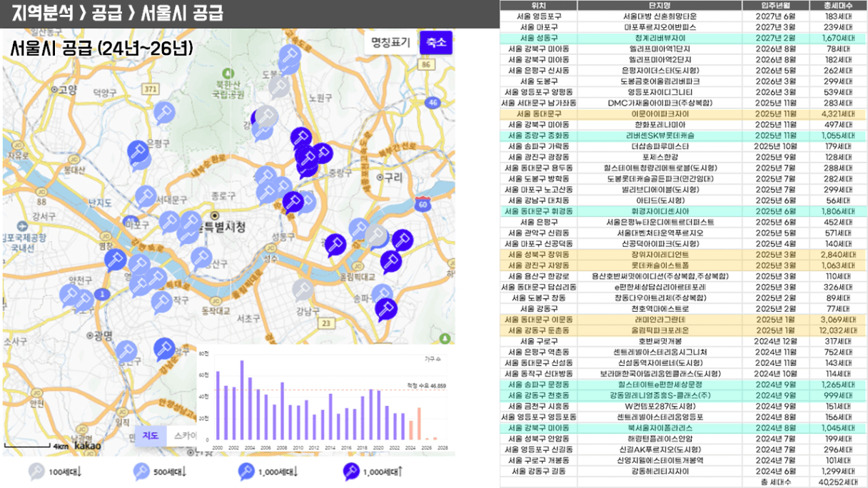Click the route 86 shield icon
Viewport: 868px width, 488px height.
point(428,65)
